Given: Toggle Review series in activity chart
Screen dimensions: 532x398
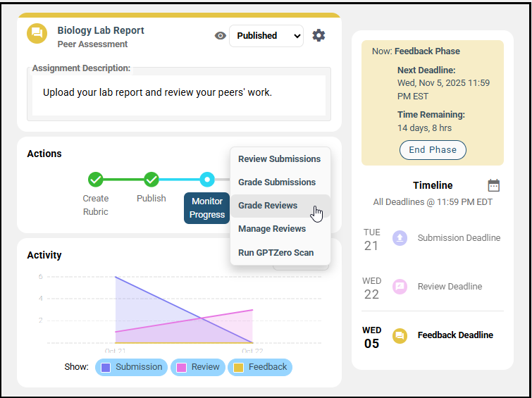Looking at the screenshot, I should (x=198, y=367).
